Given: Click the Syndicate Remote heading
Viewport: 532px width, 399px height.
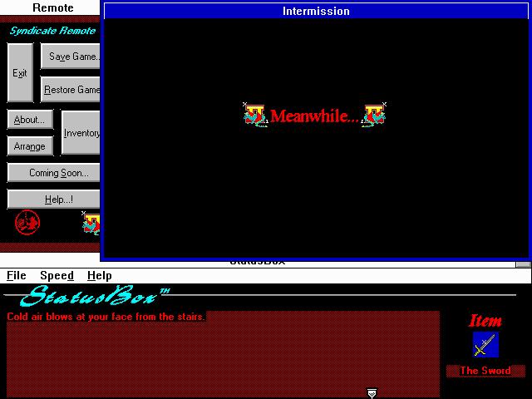Looking at the screenshot, I should point(52,31).
